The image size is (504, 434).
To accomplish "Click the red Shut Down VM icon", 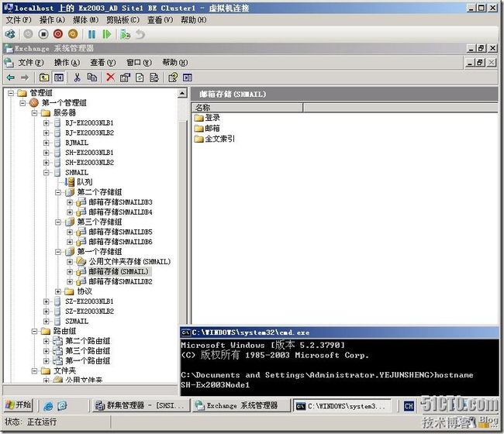I will tap(58, 34).
